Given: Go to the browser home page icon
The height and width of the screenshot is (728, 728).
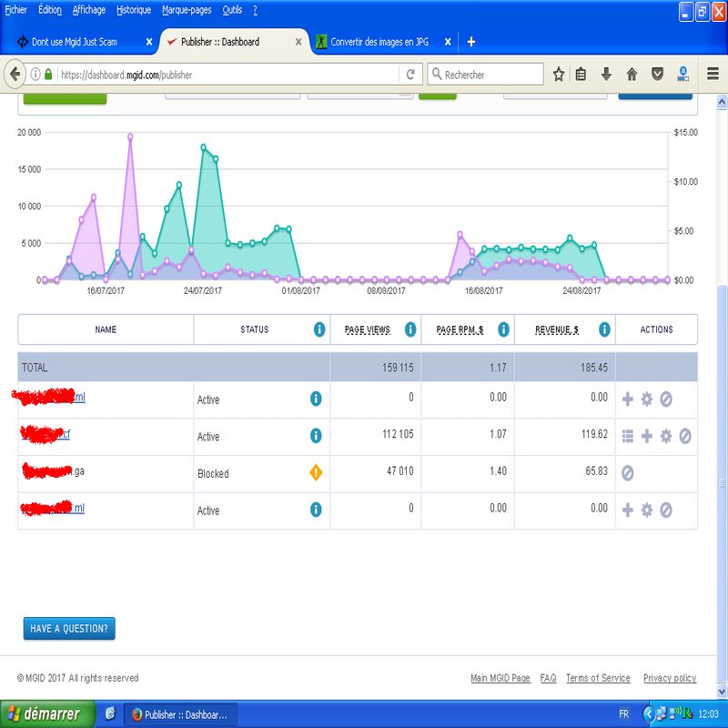Looking at the screenshot, I should pos(632,75).
